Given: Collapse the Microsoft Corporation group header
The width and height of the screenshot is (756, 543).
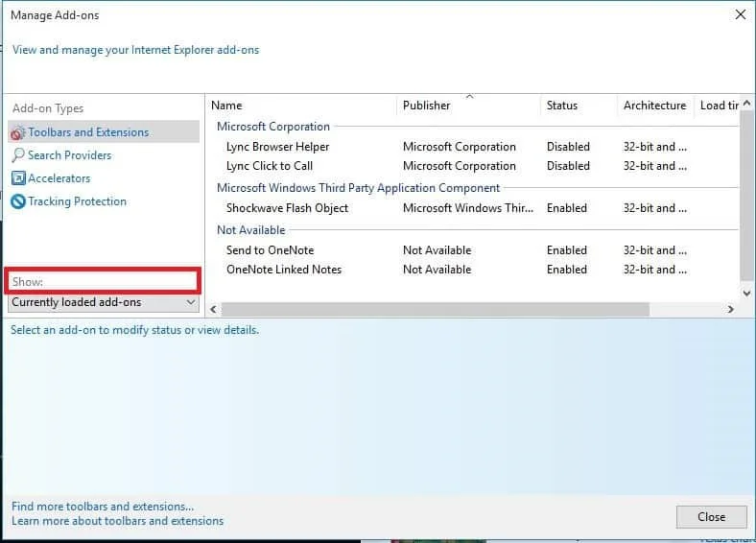Looking at the screenshot, I should (272, 127).
